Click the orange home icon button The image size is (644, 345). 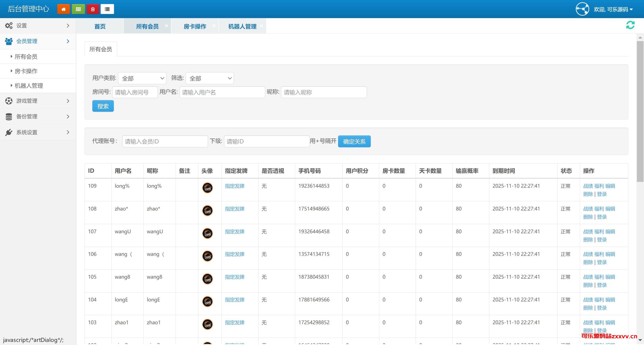tap(63, 9)
